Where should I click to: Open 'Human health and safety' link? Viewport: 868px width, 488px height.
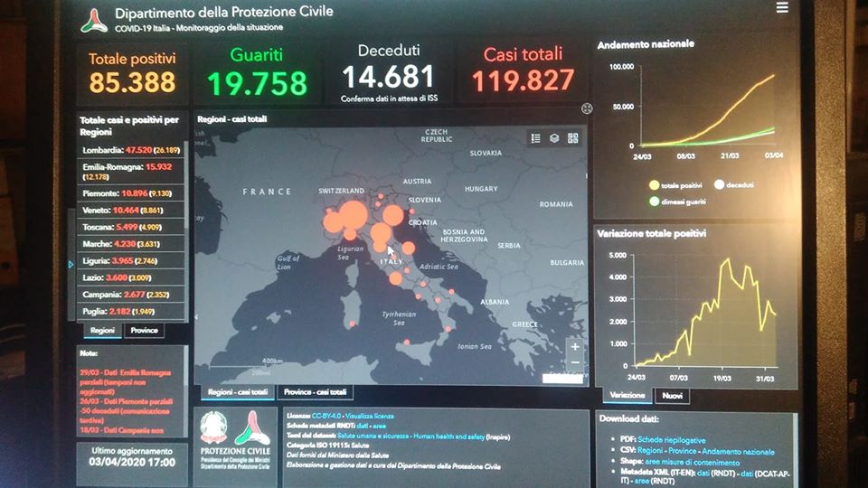(448, 436)
